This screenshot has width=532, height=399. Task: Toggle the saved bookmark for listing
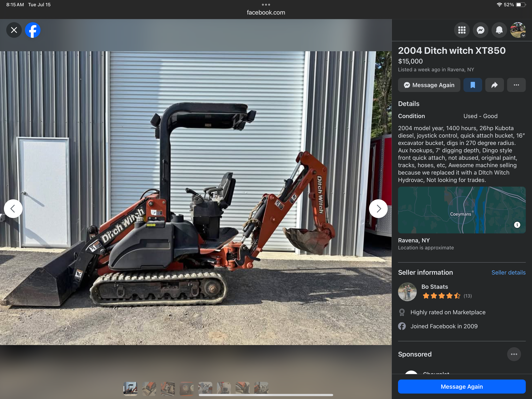pyautogui.click(x=472, y=85)
